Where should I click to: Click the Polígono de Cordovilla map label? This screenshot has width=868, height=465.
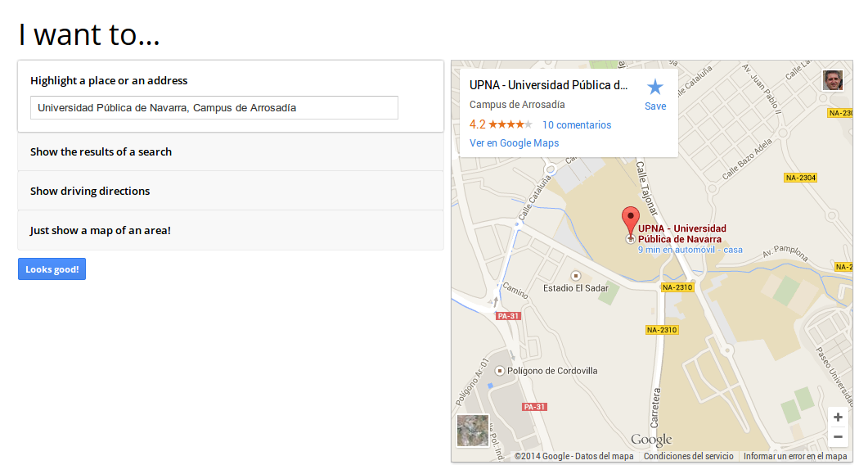[552, 371]
